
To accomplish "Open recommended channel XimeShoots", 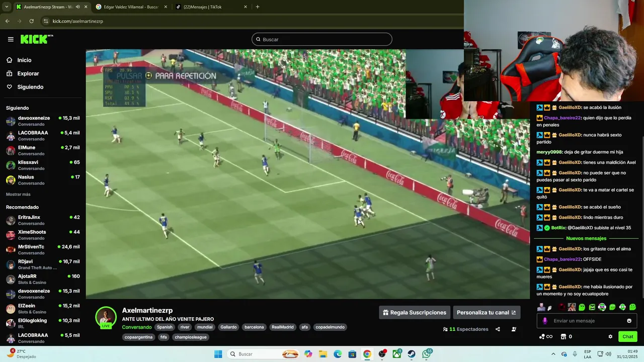I will (x=43, y=235).
